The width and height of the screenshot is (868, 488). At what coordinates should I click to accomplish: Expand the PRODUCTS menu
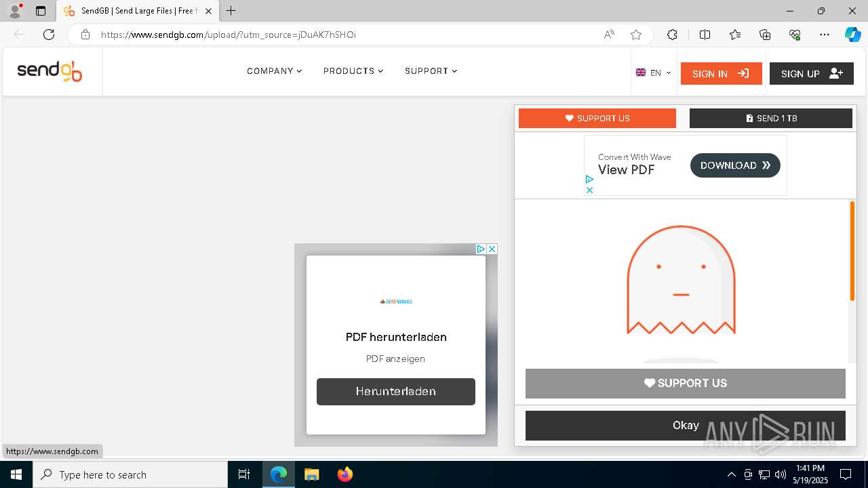click(353, 71)
